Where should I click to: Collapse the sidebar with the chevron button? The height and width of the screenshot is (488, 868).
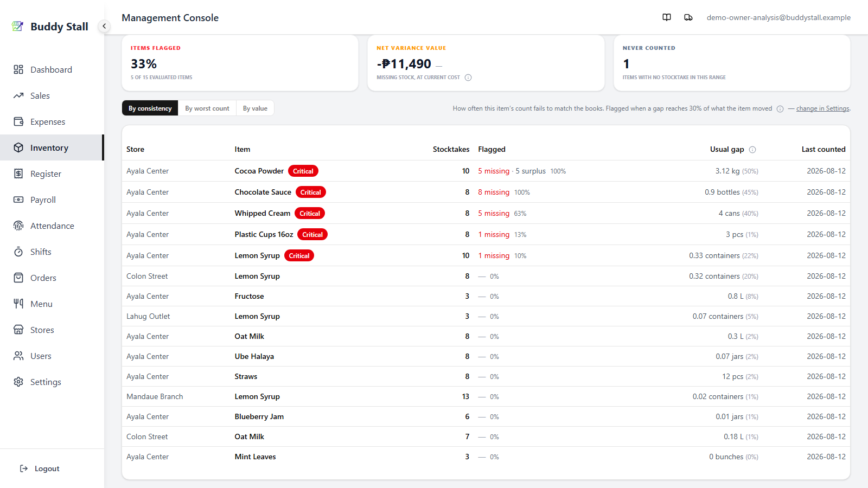pyautogui.click(x=104, y=26)
